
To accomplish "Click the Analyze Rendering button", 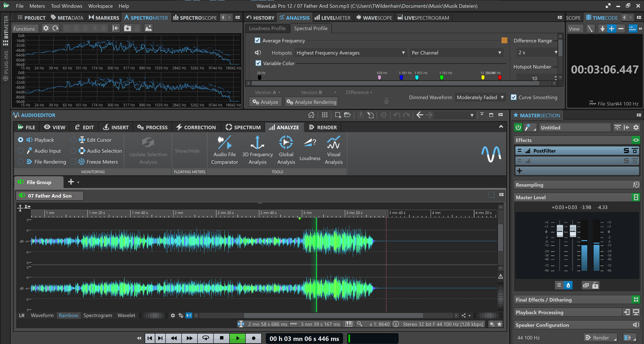I will click(311, 102).
